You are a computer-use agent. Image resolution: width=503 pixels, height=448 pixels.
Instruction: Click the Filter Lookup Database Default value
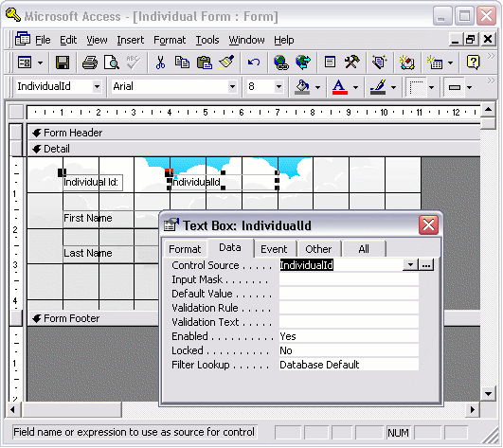coord(349,365)
